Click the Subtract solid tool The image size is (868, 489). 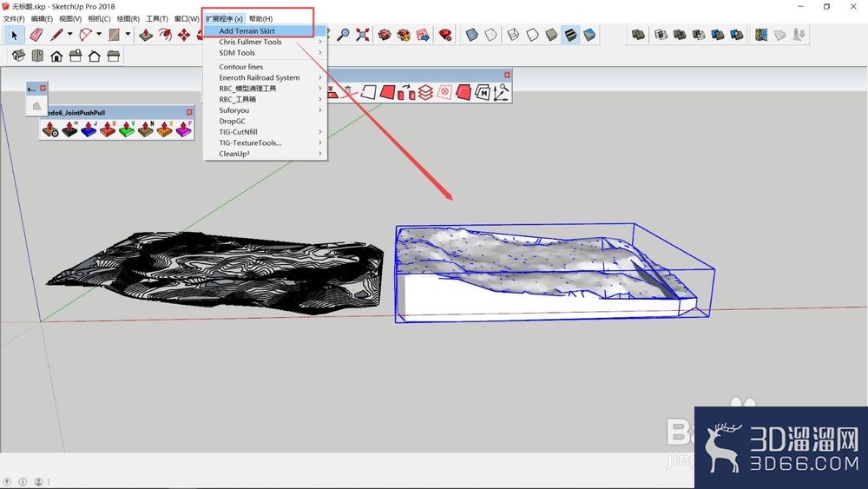click(x=699, y=35)
